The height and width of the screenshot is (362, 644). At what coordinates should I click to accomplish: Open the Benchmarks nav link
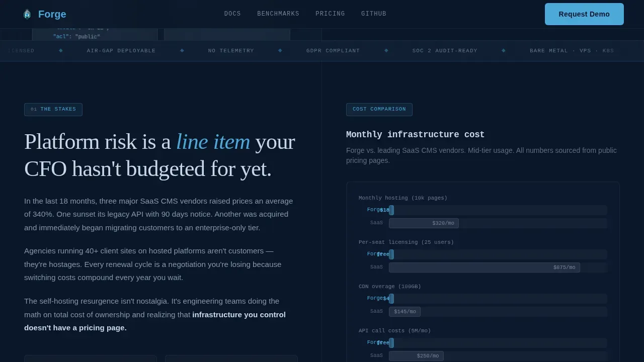point(278,14)
